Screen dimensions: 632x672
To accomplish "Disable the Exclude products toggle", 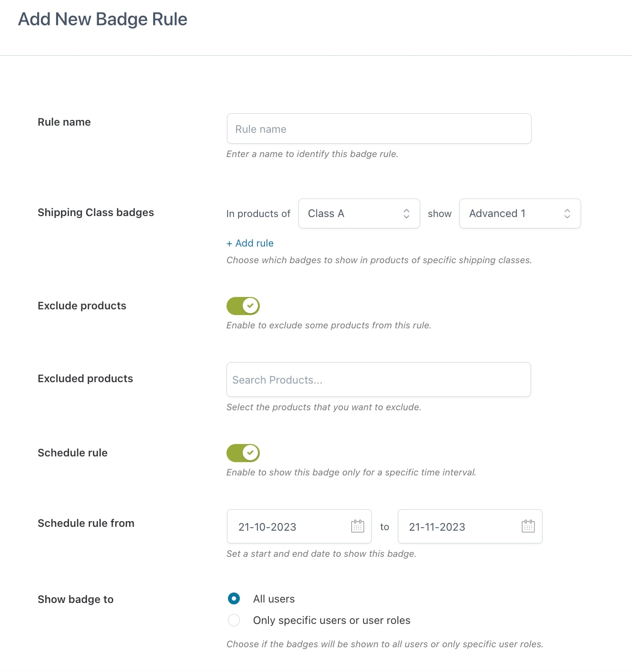I will (x=243, y=306).
